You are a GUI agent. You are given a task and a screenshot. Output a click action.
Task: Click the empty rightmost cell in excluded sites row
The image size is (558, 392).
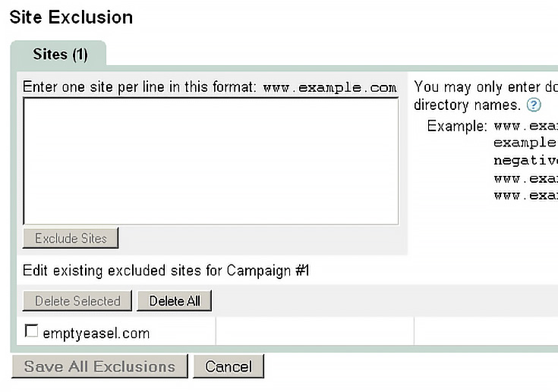486,331
